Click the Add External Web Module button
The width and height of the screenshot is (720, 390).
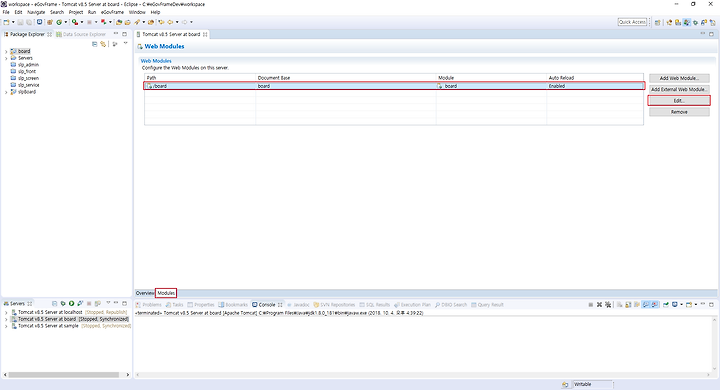coord(679,89)
